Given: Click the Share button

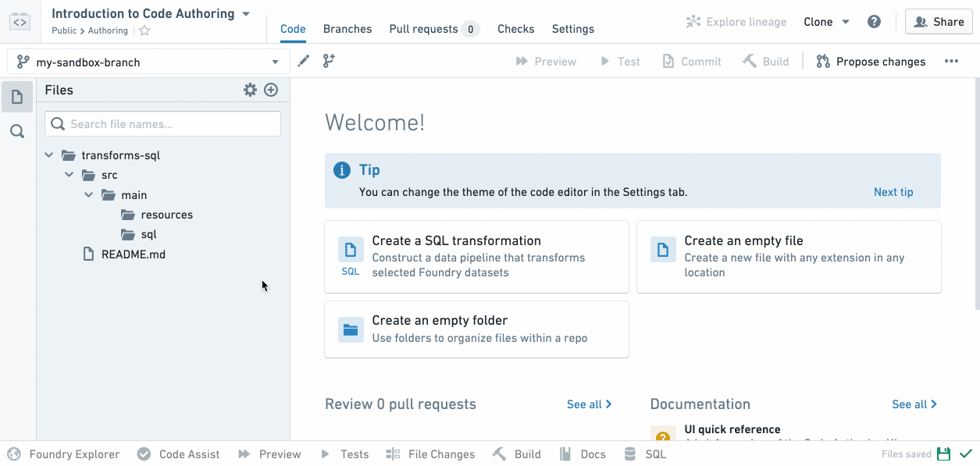Looking at the screenshot, I should [939, 22].
